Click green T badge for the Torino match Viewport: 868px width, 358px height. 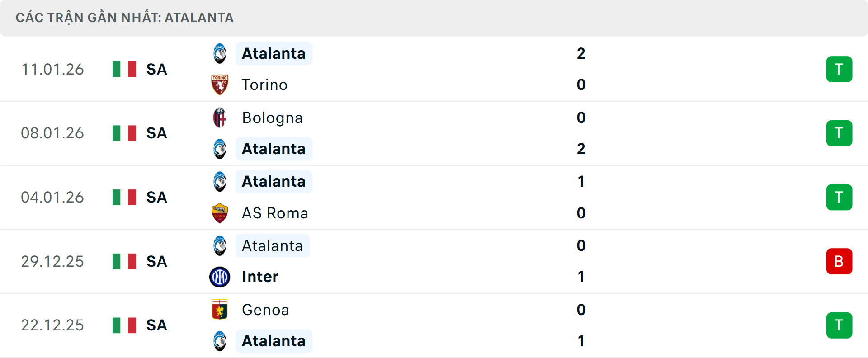[839, 69]
